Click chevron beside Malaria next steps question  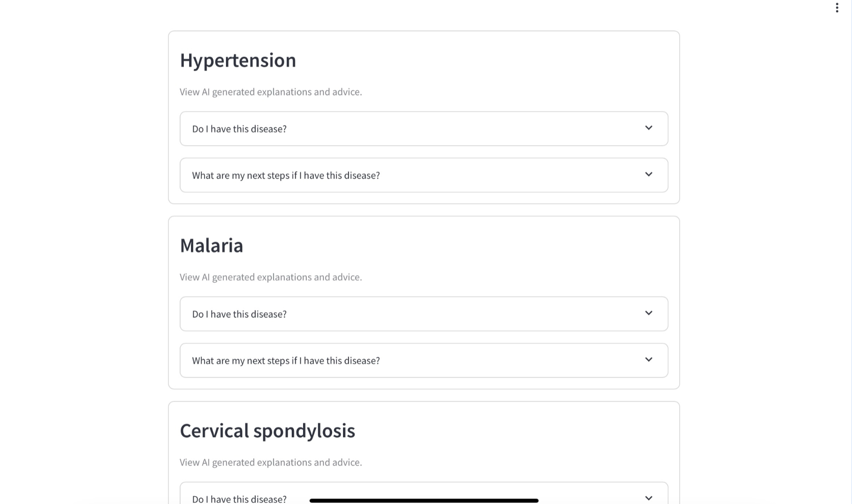tap(649, 360)
